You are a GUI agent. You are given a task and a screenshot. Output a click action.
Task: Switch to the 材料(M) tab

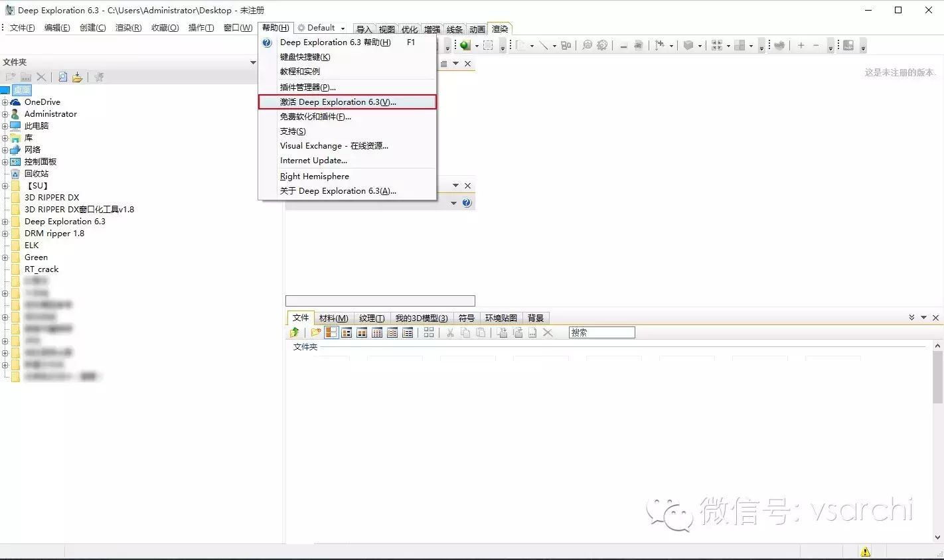click(x=333, y=318)
